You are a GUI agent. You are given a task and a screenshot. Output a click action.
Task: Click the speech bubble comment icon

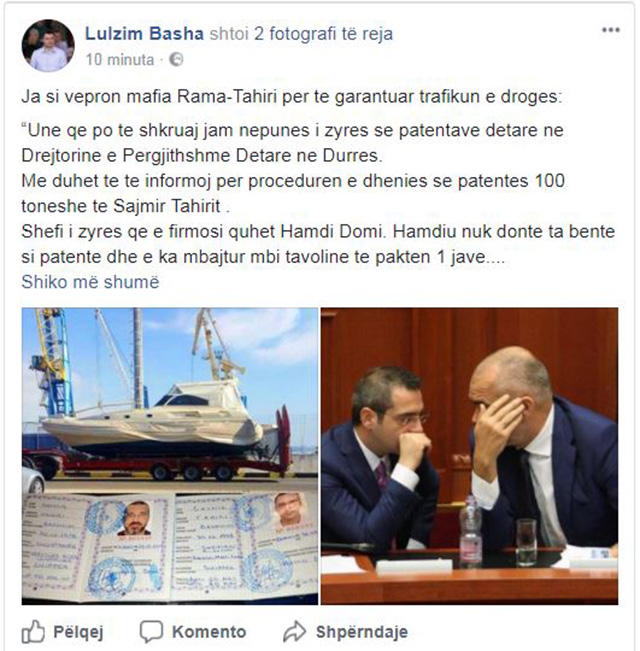coord(151,632)
